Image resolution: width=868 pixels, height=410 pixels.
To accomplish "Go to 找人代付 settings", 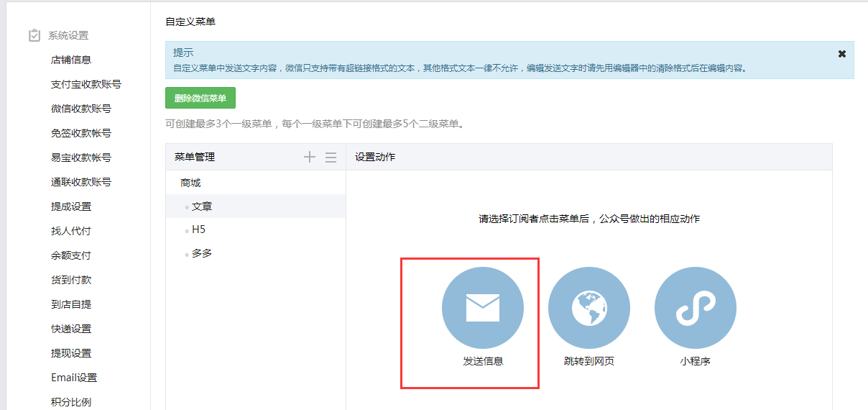I will click(71, 231).
